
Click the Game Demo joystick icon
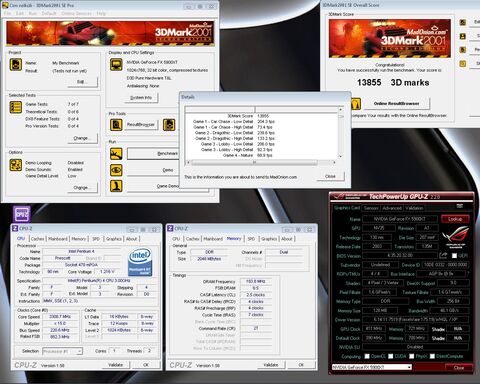click(116, 186)
